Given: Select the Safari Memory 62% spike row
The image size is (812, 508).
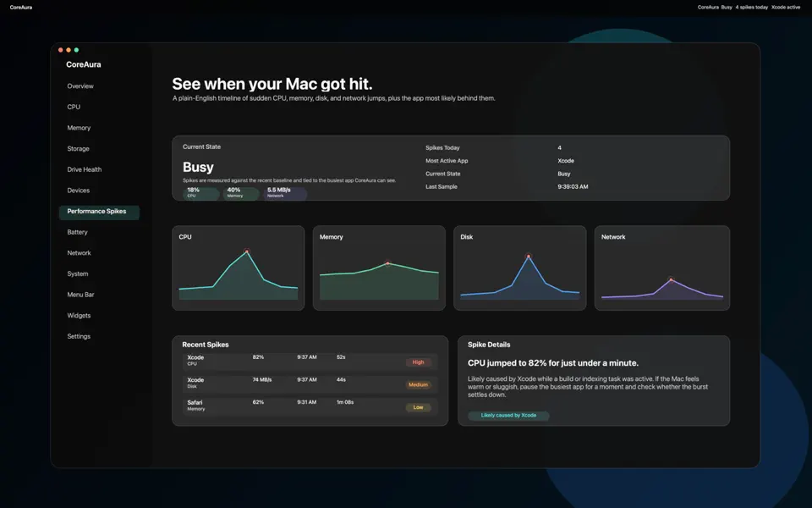Looking at the screenshot, I should click(310, 406).
